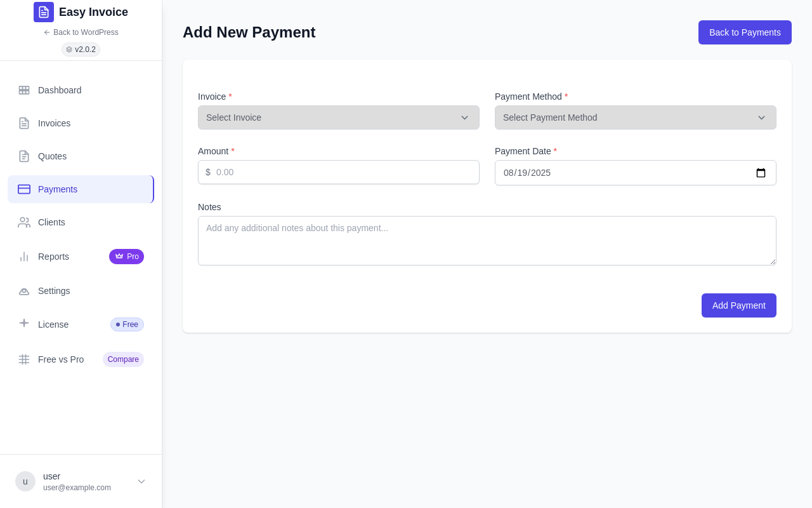This screenshot has width=812, height=508.
Task: Expand the user account chevron
Action: click(141, 481)
